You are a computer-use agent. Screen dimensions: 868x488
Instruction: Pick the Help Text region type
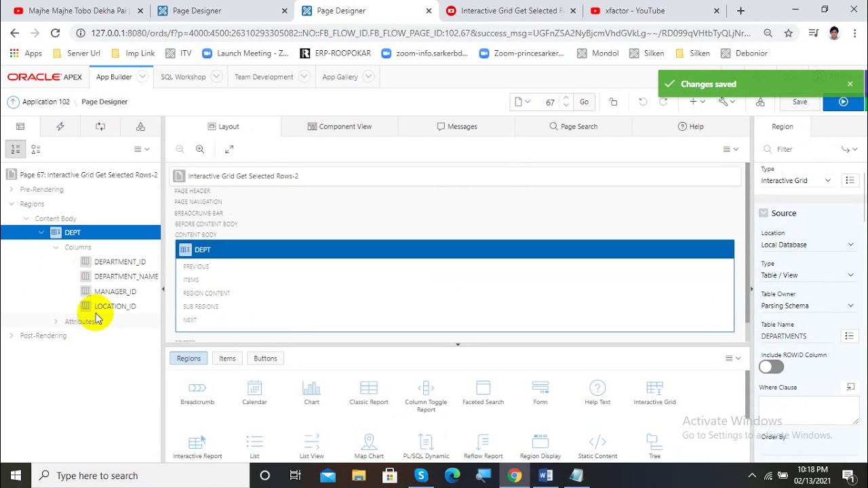tap(597, 392)
